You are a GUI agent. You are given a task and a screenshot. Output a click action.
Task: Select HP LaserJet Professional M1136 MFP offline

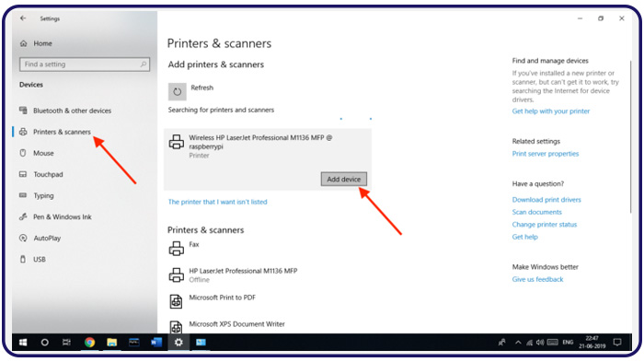tap(233, 274)
